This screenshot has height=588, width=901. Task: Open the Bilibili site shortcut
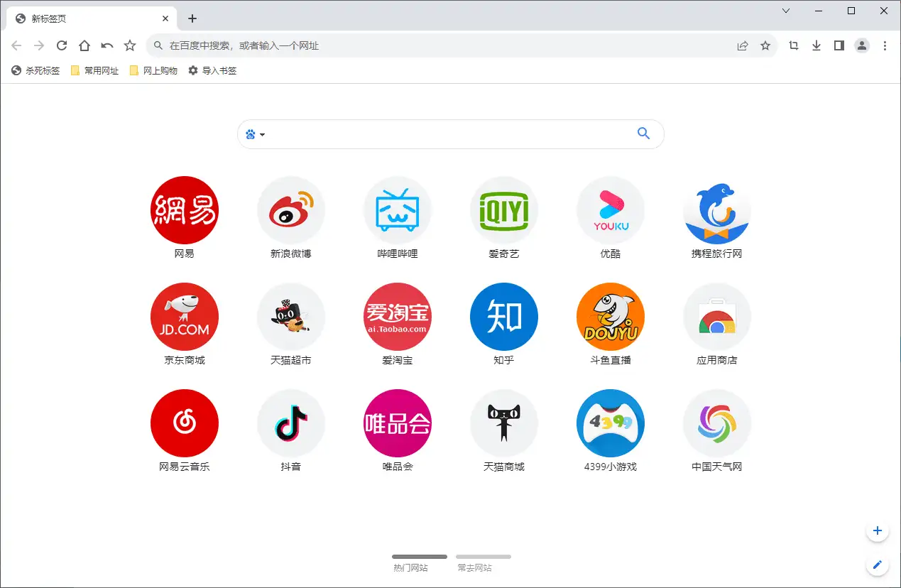[398, 210]
